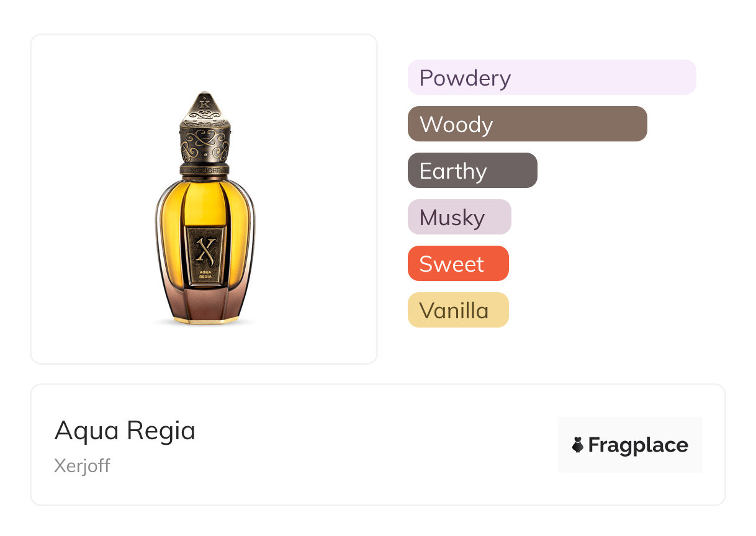This screenshot has width=756, height=536.
Task: Click the Earthy accord tag
Action: [472, 171]
